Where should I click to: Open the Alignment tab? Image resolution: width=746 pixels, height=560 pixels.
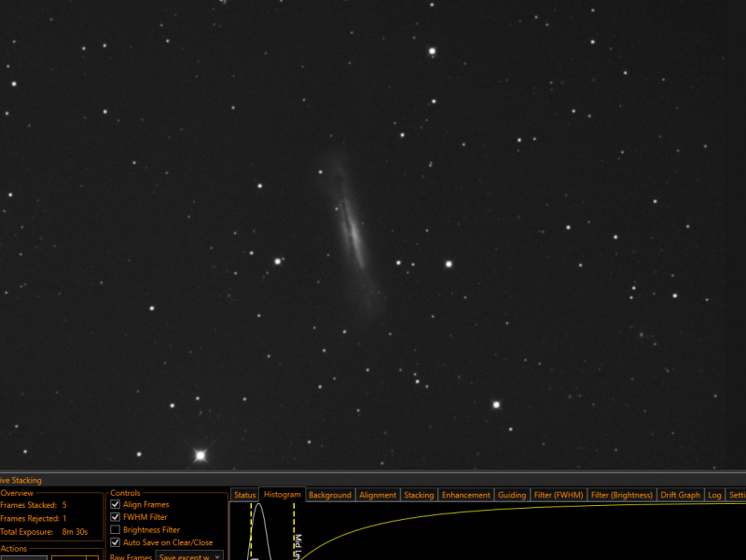tap(378, 495)
